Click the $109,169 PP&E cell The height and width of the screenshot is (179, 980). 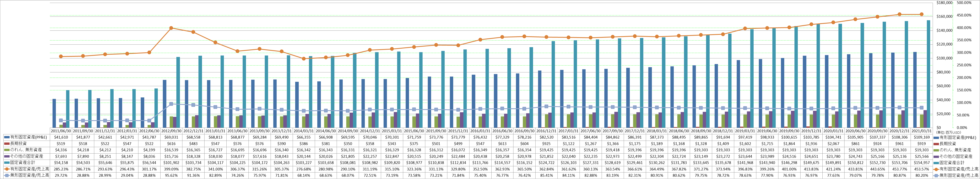coord(921,137)
